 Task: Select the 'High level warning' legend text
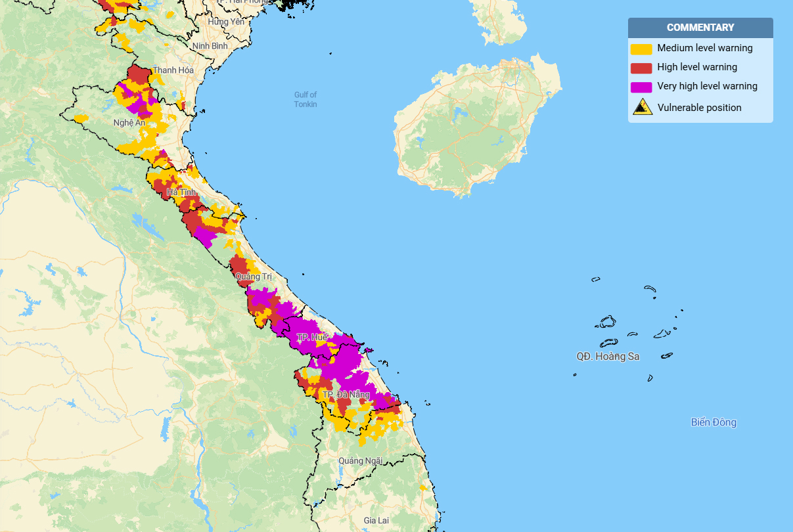[697, 67]
